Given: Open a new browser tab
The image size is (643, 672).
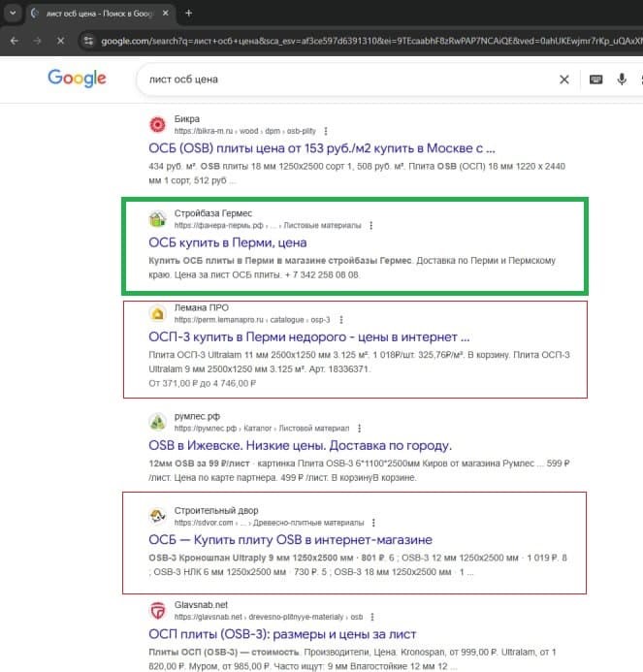Looking at the screenshot, I should tap(188, 14).
